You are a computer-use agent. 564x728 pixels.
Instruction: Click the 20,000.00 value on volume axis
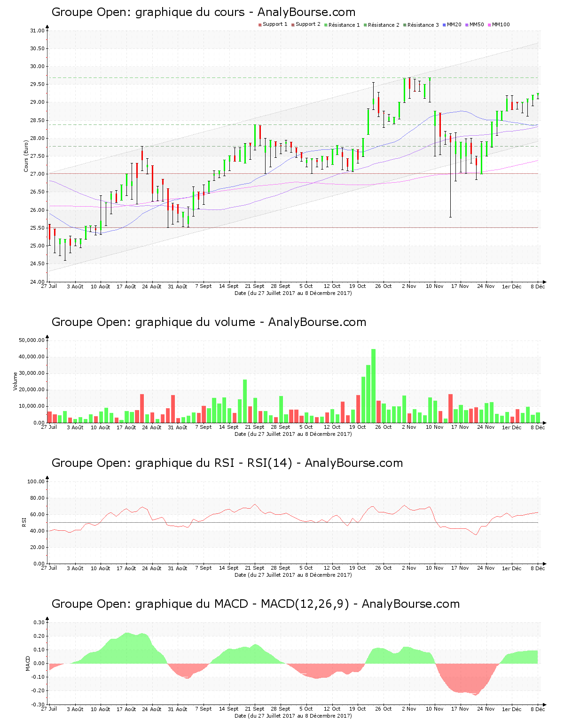32,390
